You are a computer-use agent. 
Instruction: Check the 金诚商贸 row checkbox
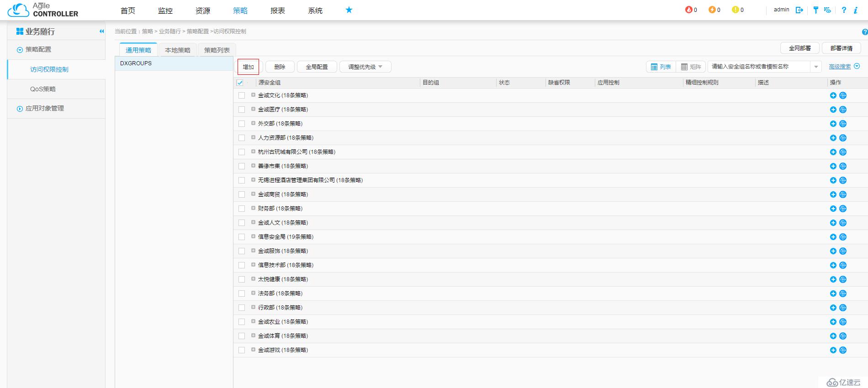pyautogui.click(x=242, y=194)
